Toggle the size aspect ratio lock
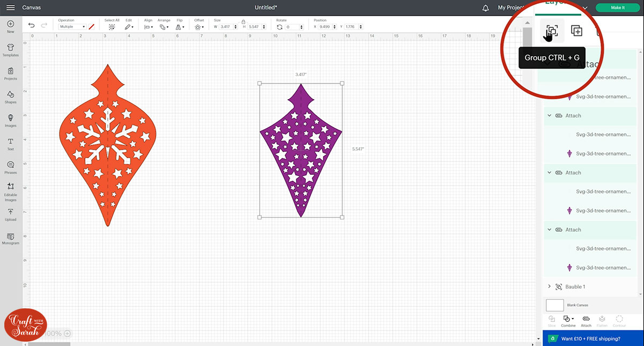Screen dimensions: 644x346 (x=243, y=21)
